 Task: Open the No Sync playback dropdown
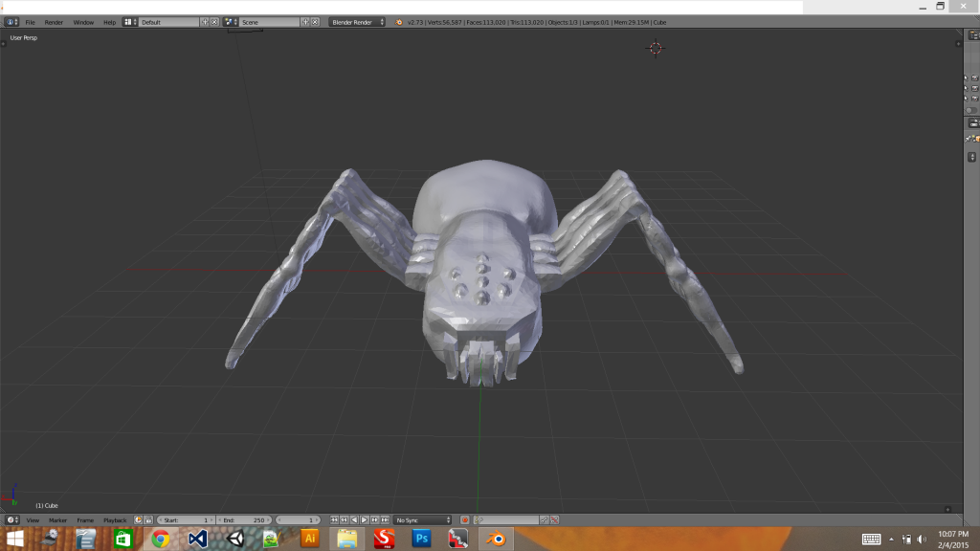tap(422, 519)
